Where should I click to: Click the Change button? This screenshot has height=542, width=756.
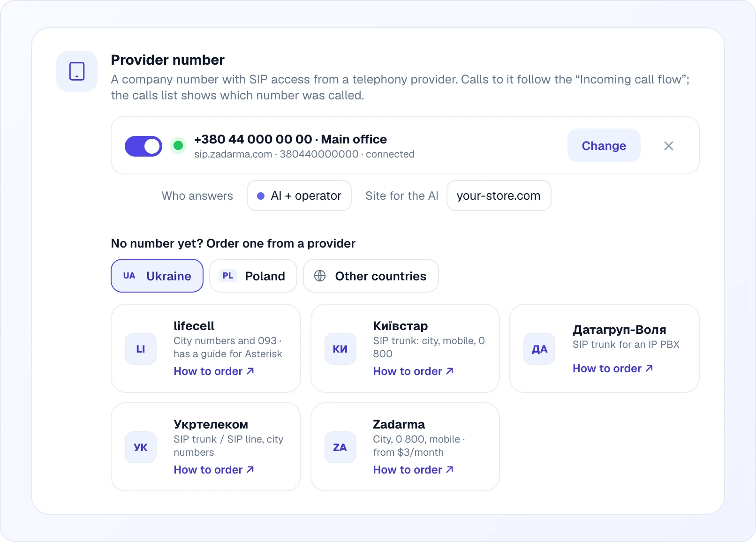604,146
